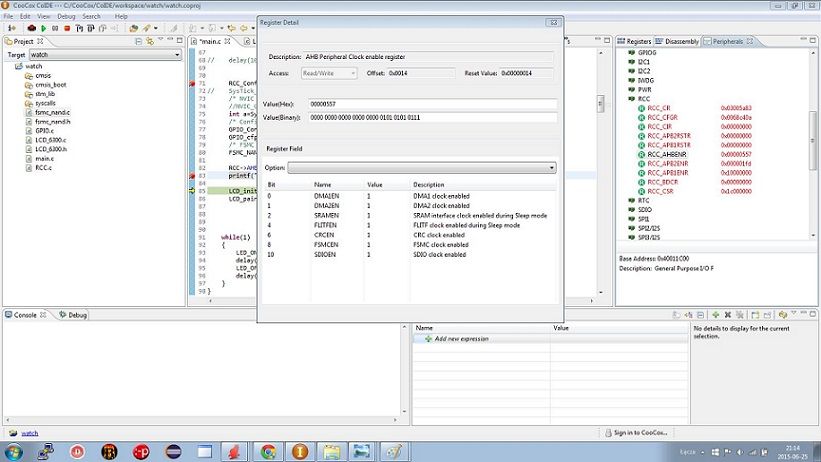Click the watch link in status bar
821x462 pixels.
[x=29, y=433]
